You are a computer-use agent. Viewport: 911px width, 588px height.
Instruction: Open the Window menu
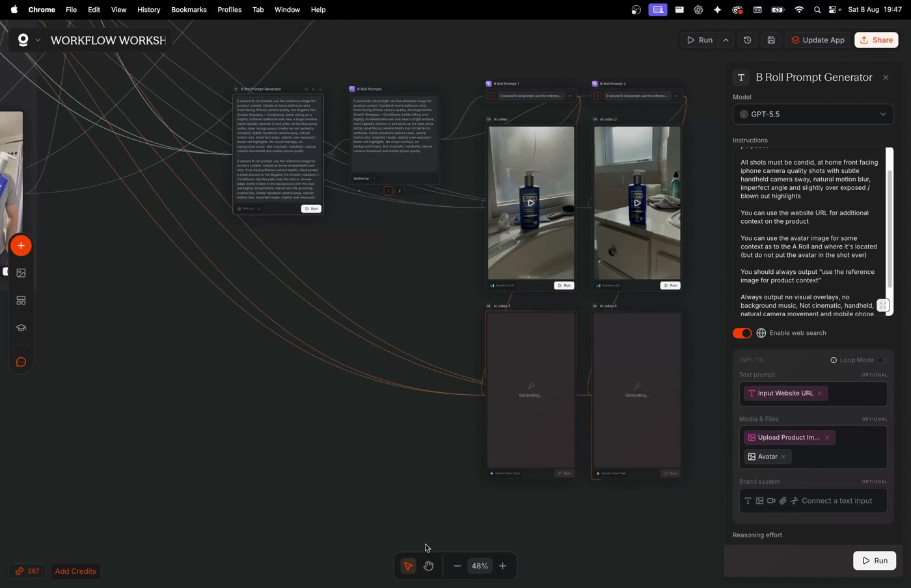point(287,10)
